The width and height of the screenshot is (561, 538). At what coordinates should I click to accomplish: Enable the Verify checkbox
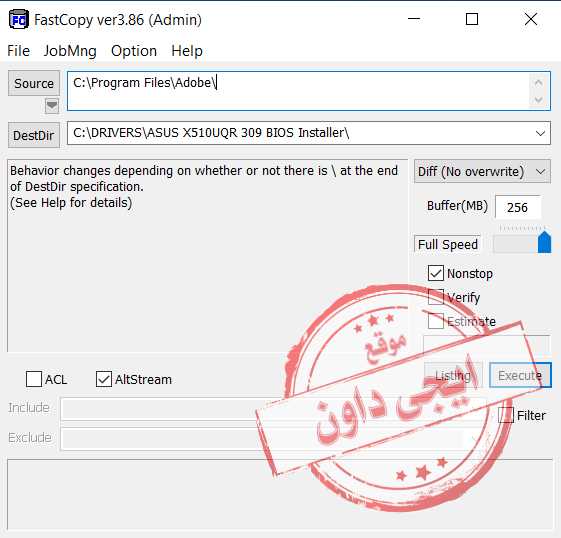436,297
